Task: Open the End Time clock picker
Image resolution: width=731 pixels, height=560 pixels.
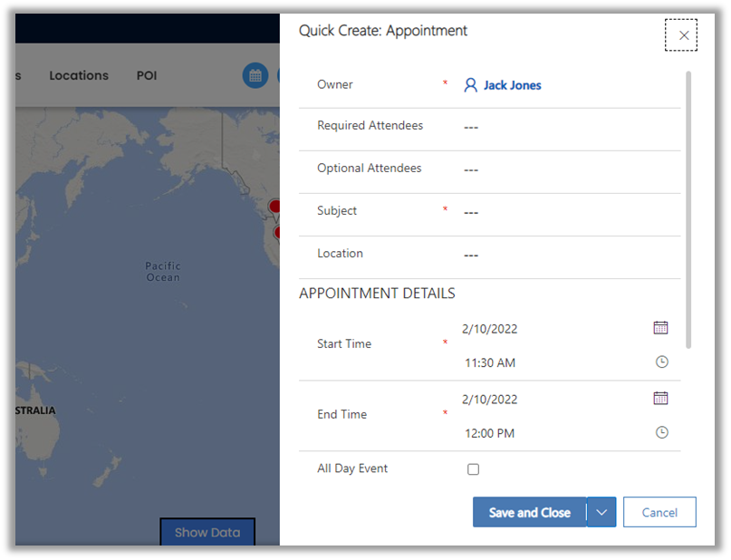Action: pyautogui.click(x=661, y=433)
